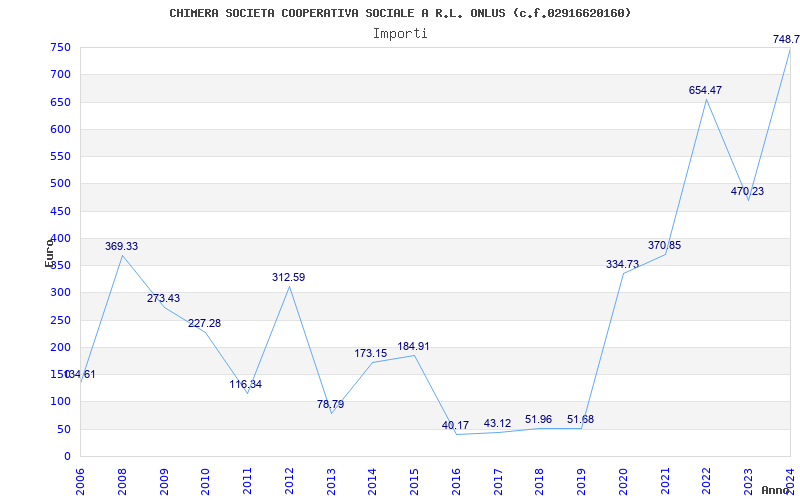Screen dimensions: 800x500
Task: Click the 500 tick on y-axis
Action: pyautogui.click(x=60, y=184)
